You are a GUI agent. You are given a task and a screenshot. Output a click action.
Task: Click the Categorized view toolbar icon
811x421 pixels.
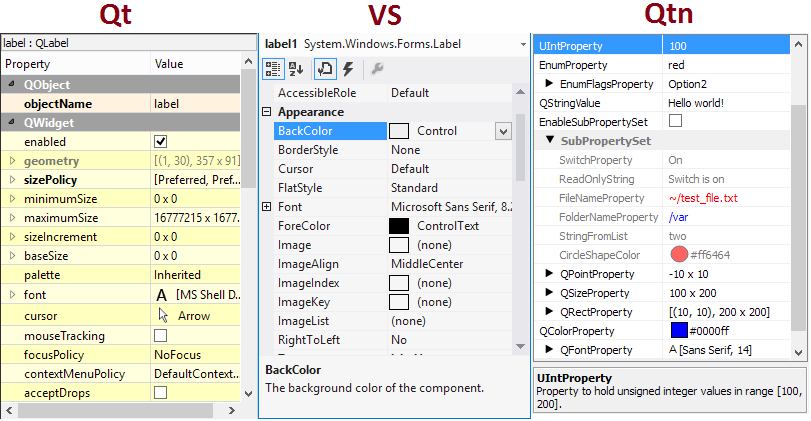(x=273, y=69)
